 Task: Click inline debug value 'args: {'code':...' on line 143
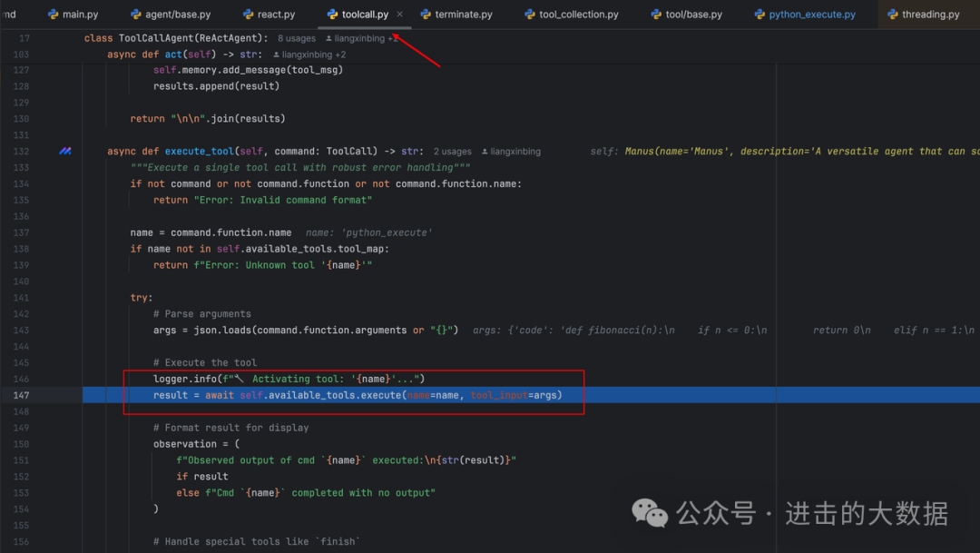point(723,330)
